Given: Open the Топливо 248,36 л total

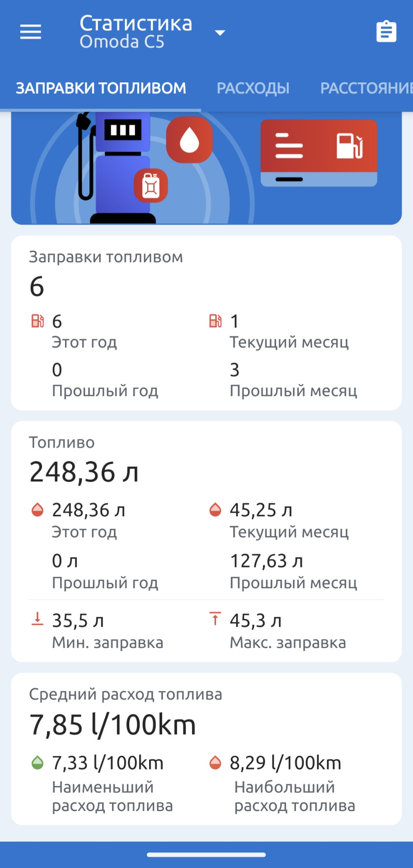Looking at the screenshot, I should click(84, 472).
